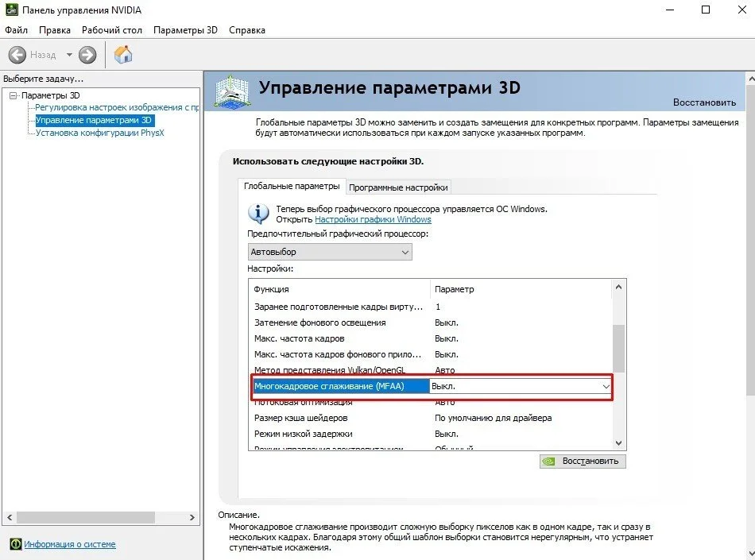Open the Правка menu

[x=54, y=30]
